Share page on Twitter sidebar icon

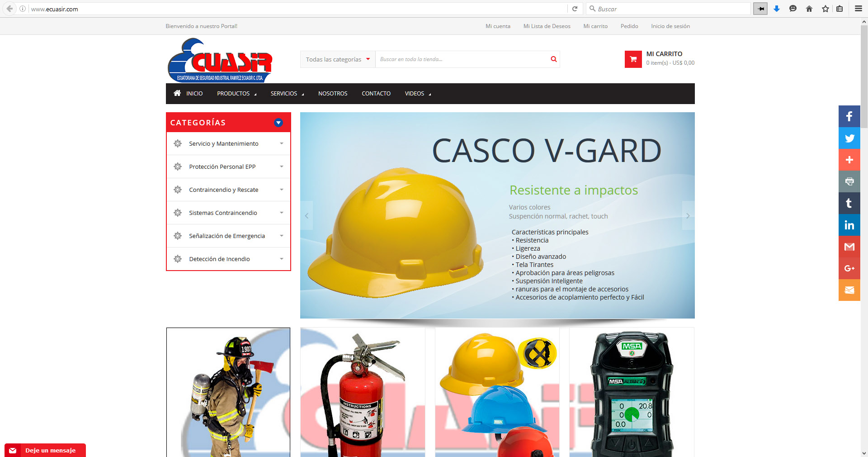849,138
